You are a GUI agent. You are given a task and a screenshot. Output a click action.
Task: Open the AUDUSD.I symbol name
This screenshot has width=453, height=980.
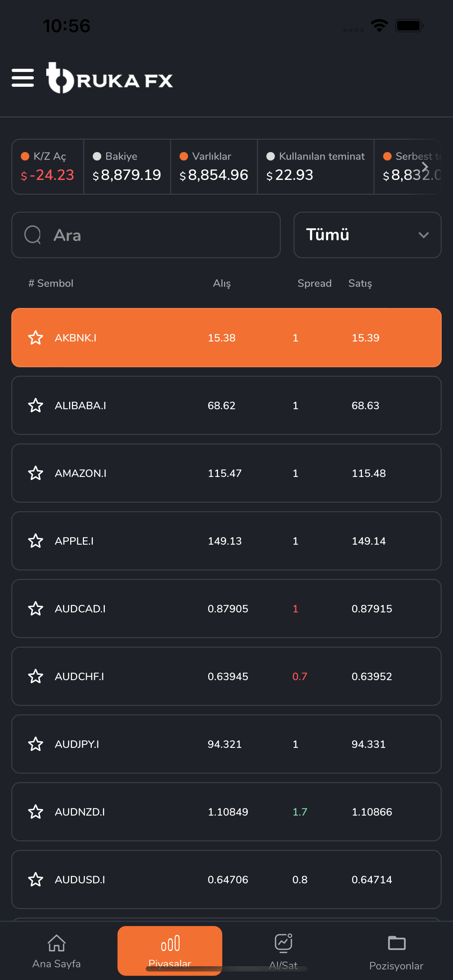point(80,879)
